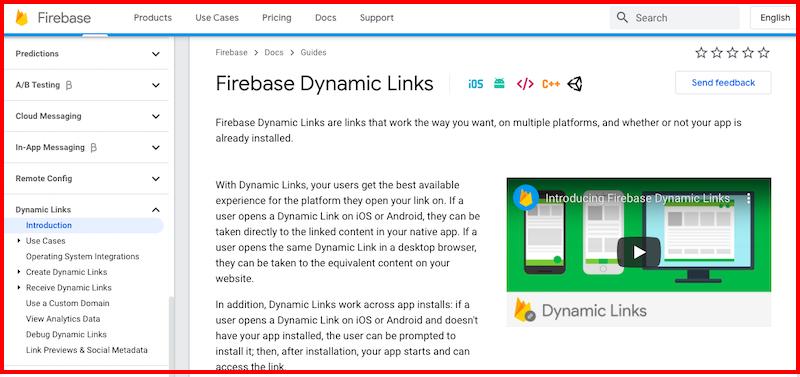Expand the In-App Messaging section

156,147
